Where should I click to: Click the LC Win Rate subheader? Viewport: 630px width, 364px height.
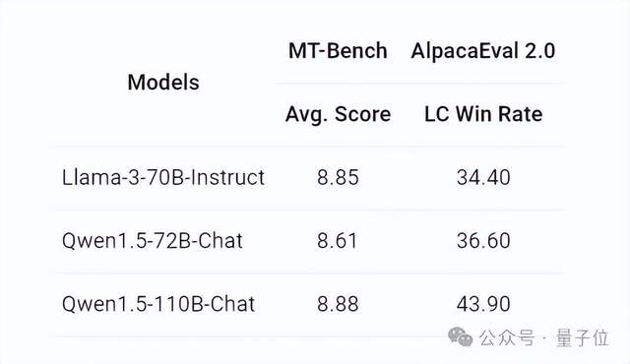(x=483, y=114)
